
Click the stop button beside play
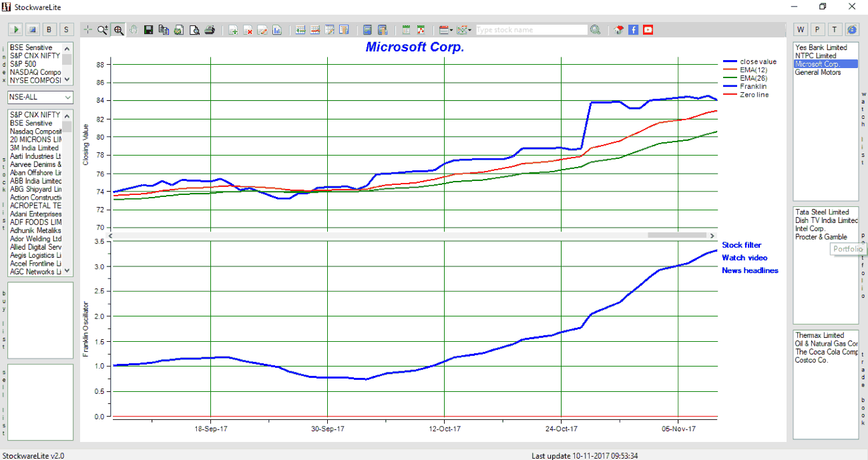click(x=32, y=29)
